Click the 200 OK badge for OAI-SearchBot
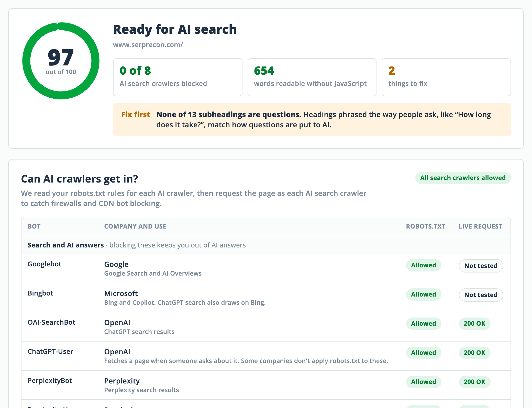The height and width of the screenshot is (408, 532). point(474,324)
